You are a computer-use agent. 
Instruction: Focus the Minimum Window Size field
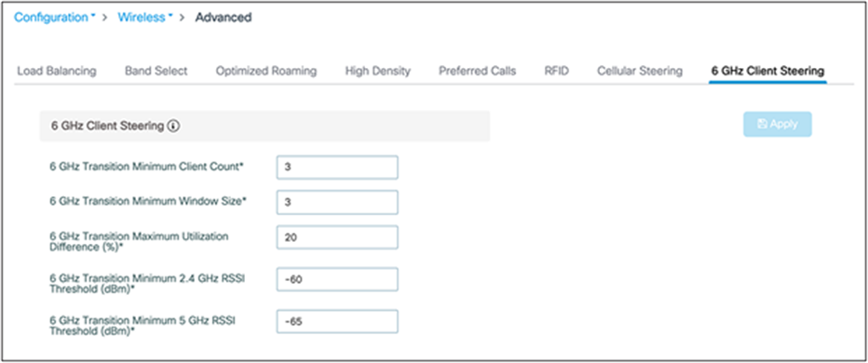tap(337, 202)
